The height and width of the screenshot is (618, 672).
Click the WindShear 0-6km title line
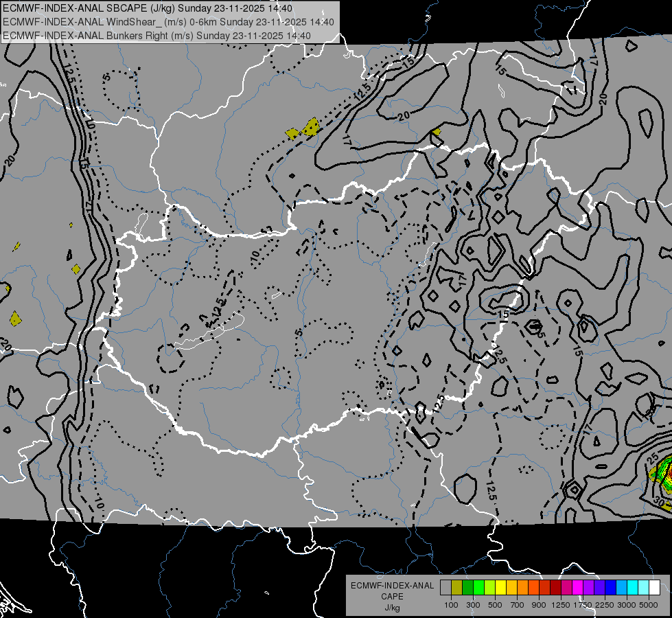pos(168,22)
